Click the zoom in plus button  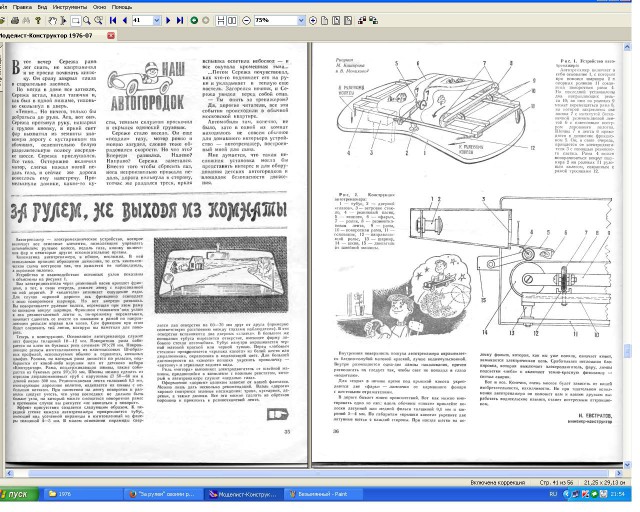click(313, 20)
